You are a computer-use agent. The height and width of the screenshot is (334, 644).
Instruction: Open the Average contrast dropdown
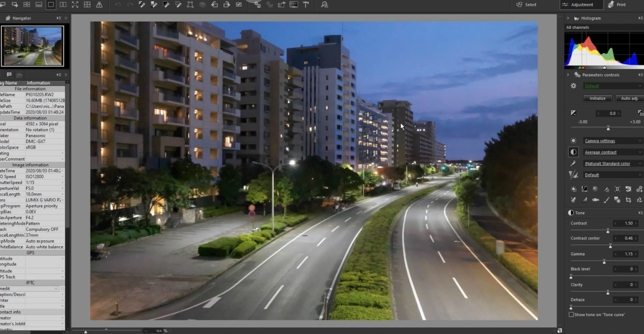click(612, 152)
